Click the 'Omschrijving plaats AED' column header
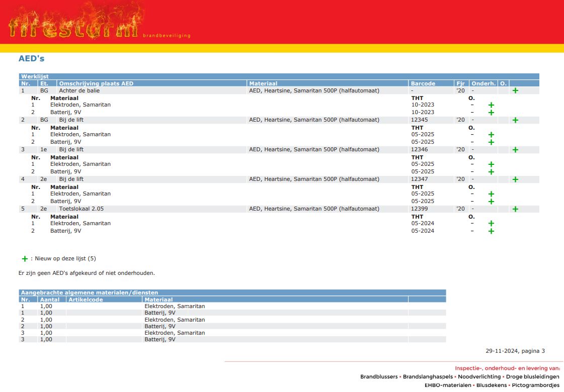The image size is (564, 392). tap(96, 83)
